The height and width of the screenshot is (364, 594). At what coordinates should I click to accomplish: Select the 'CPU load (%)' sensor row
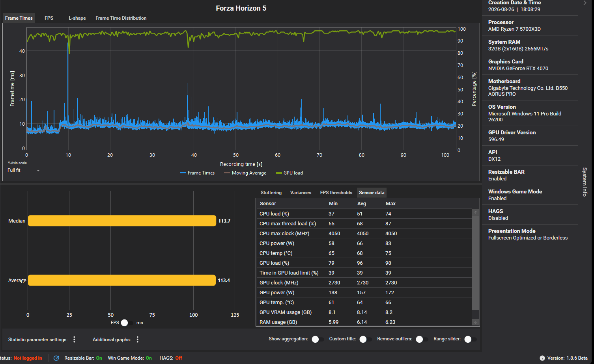[x=364, y=214]
